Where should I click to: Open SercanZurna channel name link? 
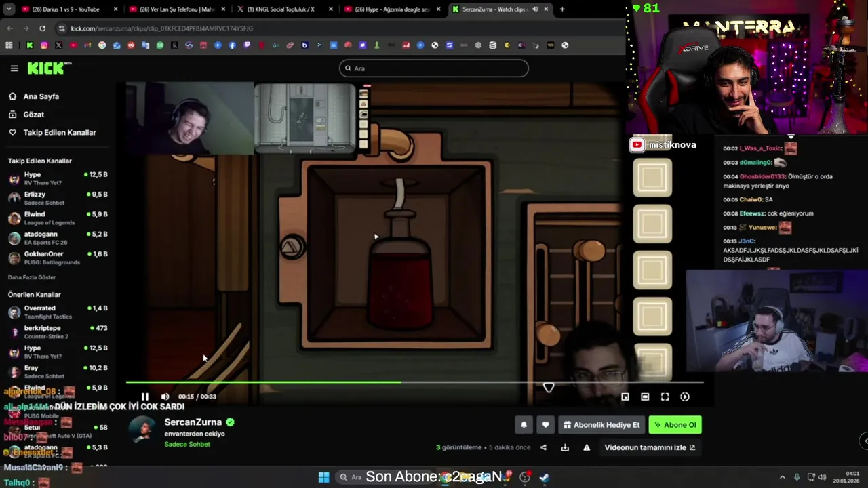pos(193,422)
